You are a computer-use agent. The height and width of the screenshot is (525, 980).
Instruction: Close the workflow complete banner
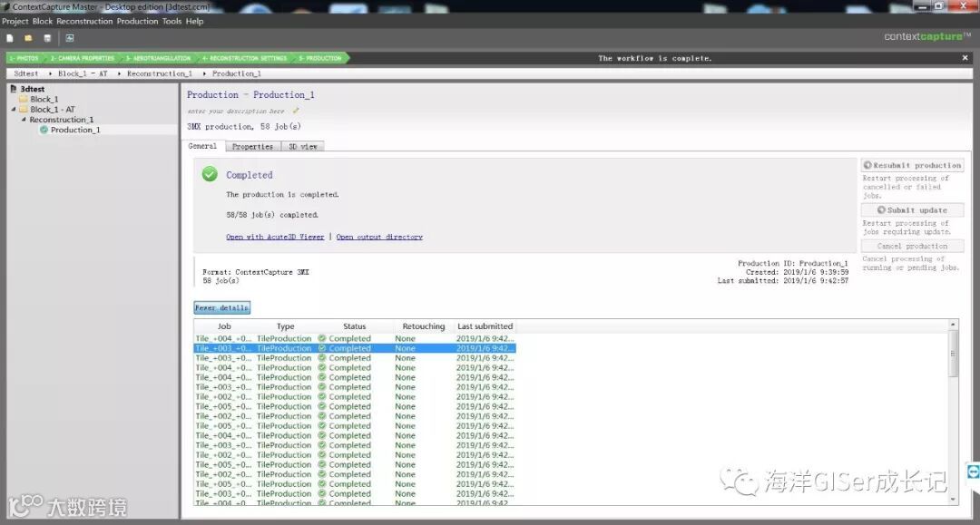(x=965, y=57)
